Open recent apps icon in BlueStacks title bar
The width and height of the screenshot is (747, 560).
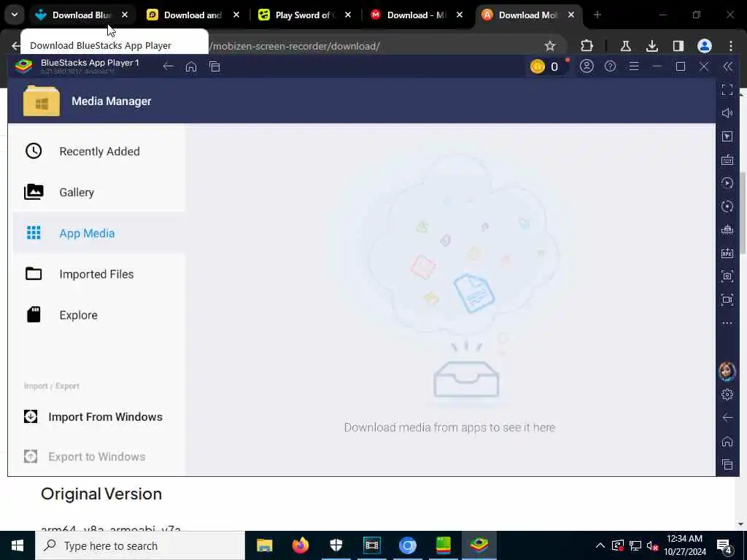click(215, 66)
